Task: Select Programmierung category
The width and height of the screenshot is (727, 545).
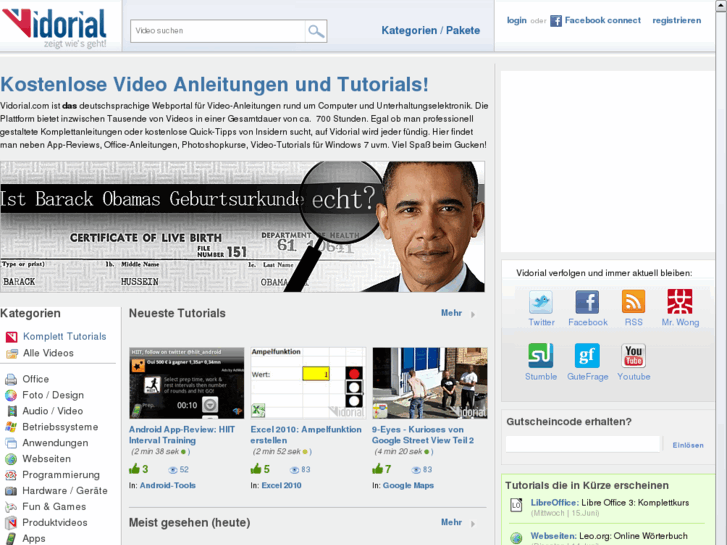Action: pos(61,474)
